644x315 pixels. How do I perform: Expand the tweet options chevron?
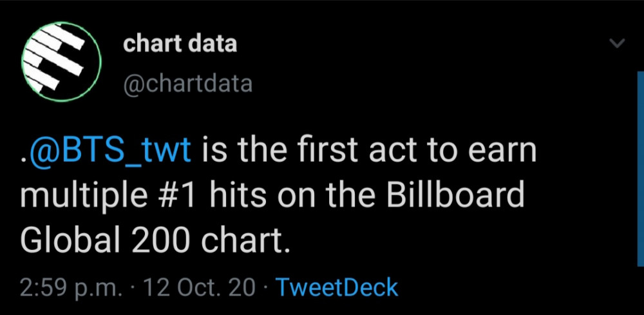(x=616, y=43)
